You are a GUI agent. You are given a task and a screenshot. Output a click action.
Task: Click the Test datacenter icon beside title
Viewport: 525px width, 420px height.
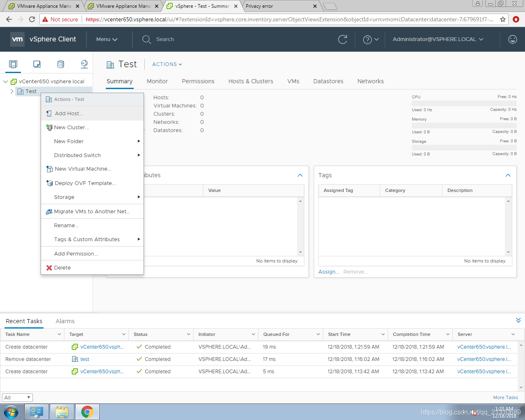(110, 64)
